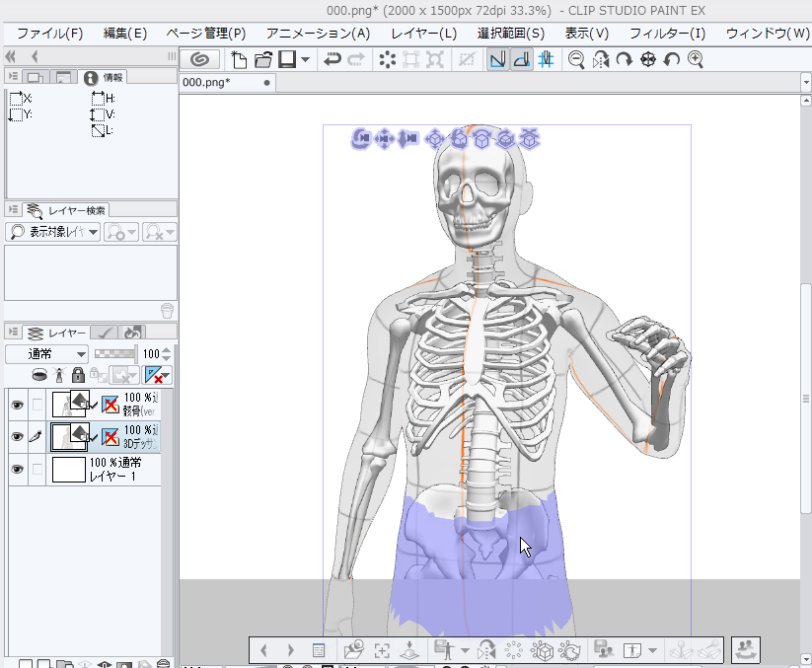
Task: Switch to the 000.png document tab
Action: coord(207,83)
